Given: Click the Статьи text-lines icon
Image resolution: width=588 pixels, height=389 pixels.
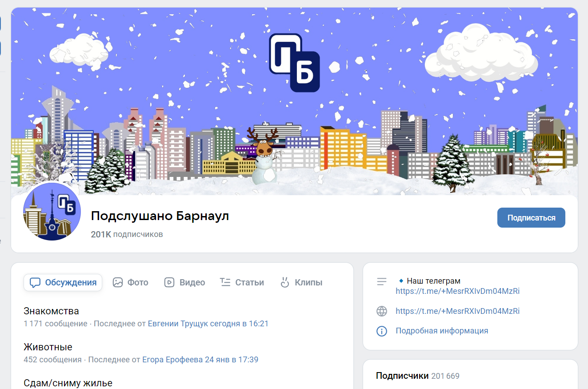Looking at the screenshot, I should [225, 282].
